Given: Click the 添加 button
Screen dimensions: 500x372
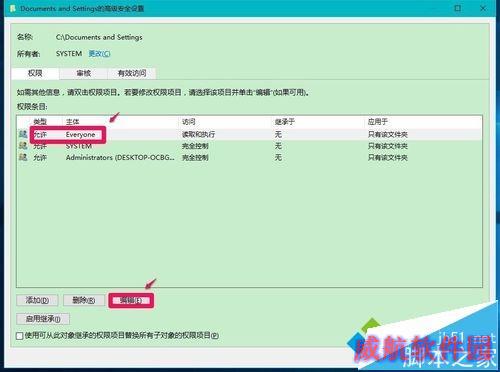Looking at the screenshot, I should pyautogui.click(x=37, y=300).
